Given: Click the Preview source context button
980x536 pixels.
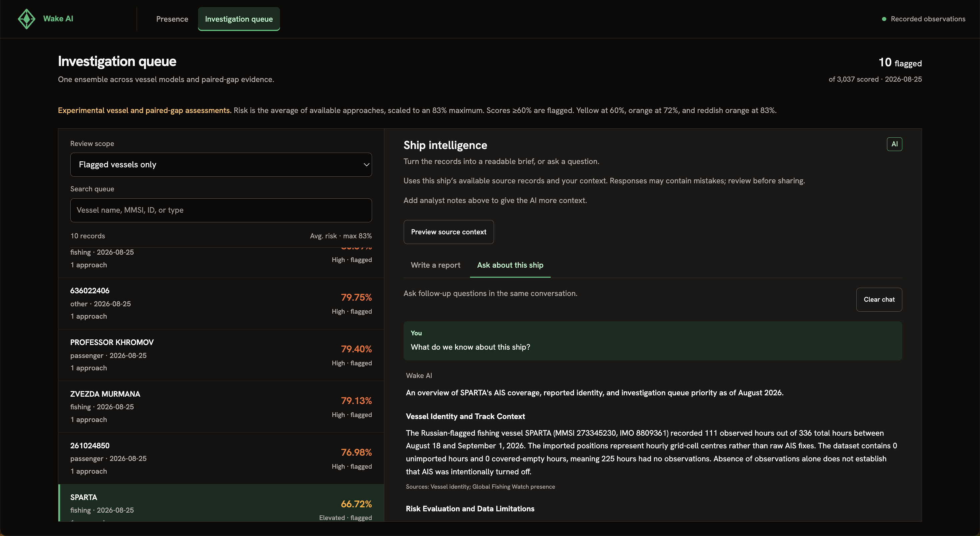Looking at the screenshot, I should (449, 232).
